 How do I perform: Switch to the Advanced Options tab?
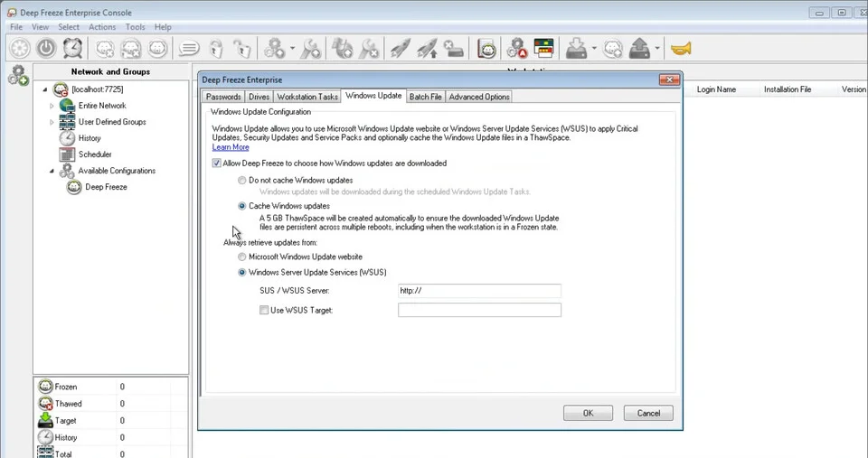click(x=479, y=97)
